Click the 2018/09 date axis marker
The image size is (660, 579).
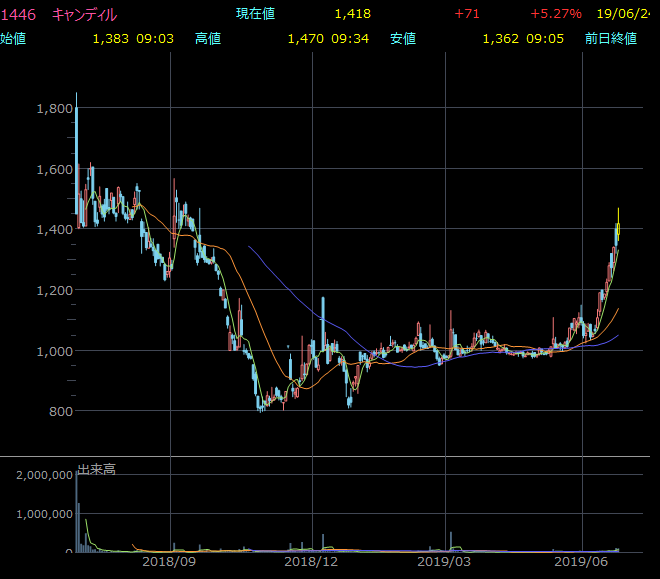click(x=170, y=564)
